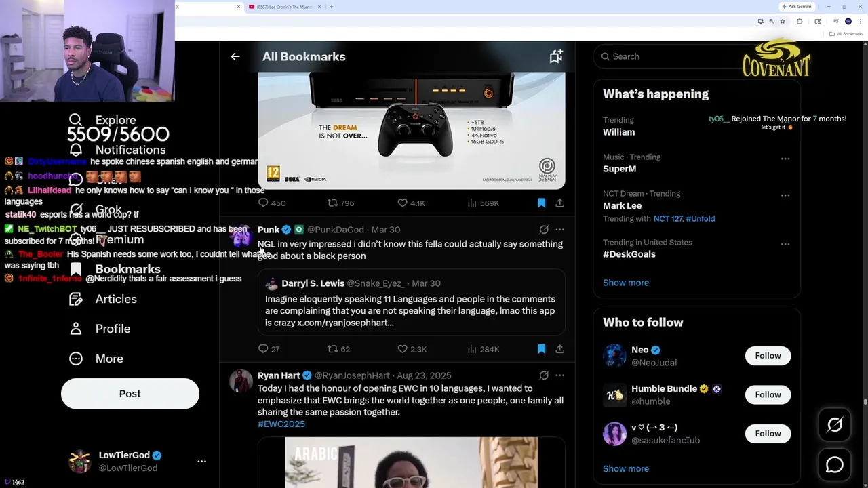Share the post with 569K views
This screenshot has width=868, height=488.
tap(559, 203)
